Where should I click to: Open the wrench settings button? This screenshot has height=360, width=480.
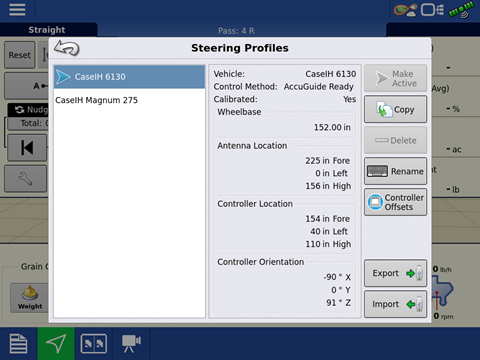point(25,179)
